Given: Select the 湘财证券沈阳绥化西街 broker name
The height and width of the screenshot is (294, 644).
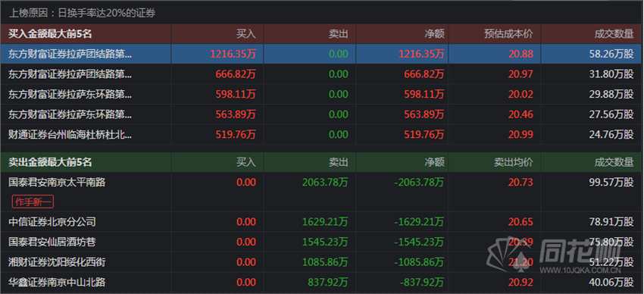Looking at the screenshot, I should click(x=57, y=262).
